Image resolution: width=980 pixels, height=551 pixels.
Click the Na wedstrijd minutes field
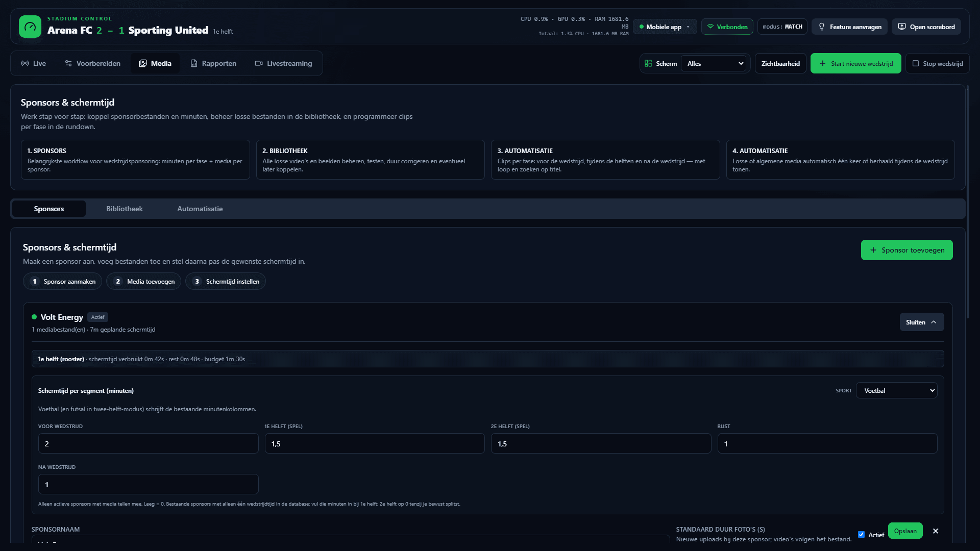pos(148,484)
